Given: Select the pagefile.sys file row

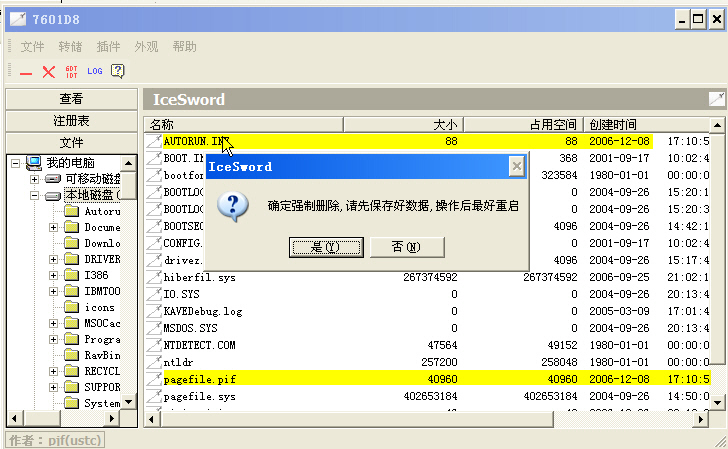Looking at the screenshot, I should pyautogui.click(x=427, y=396).
